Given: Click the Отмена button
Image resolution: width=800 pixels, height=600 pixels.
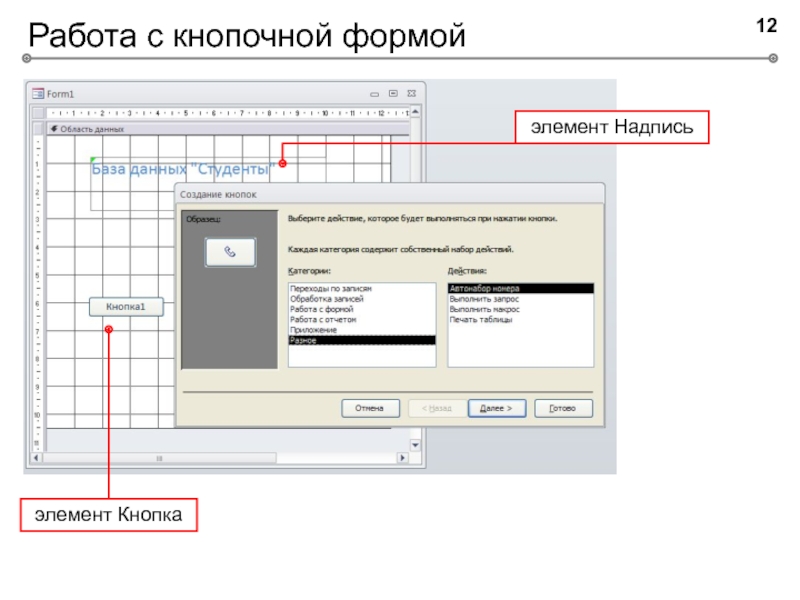Looking at the screenshot, I should pyautogui.click(x=370, y=408).
